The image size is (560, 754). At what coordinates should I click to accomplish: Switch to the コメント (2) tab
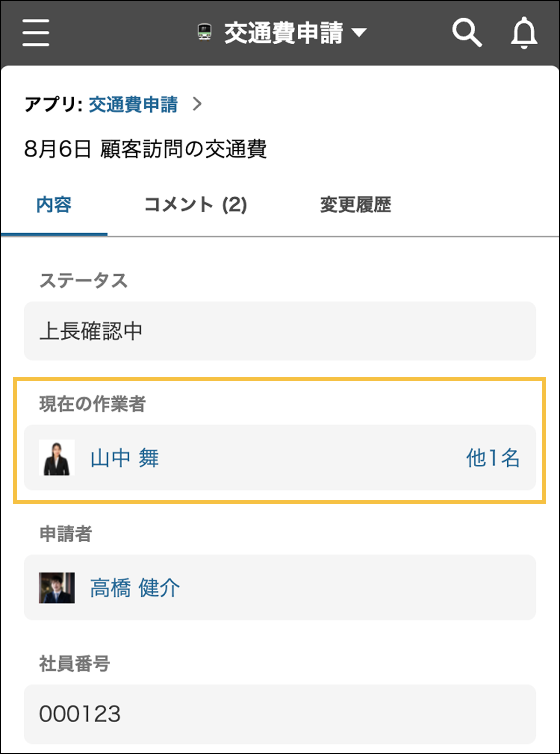(196, 204)
